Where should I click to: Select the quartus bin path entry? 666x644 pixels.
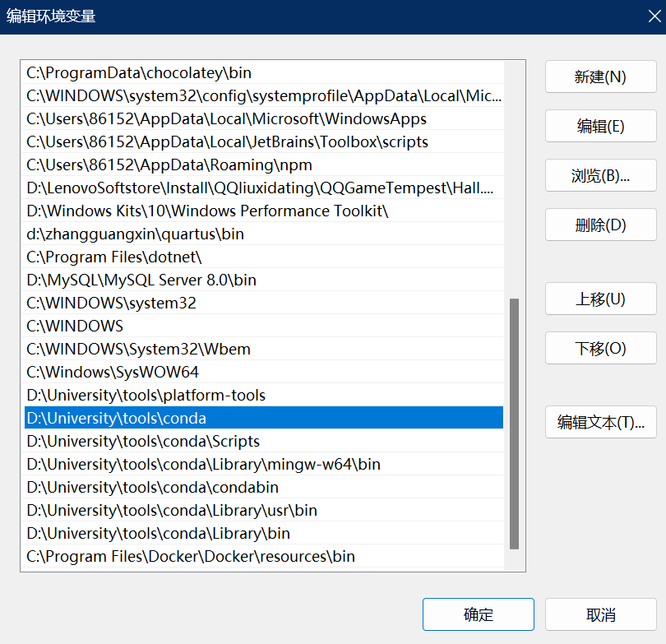click(164, 234)
